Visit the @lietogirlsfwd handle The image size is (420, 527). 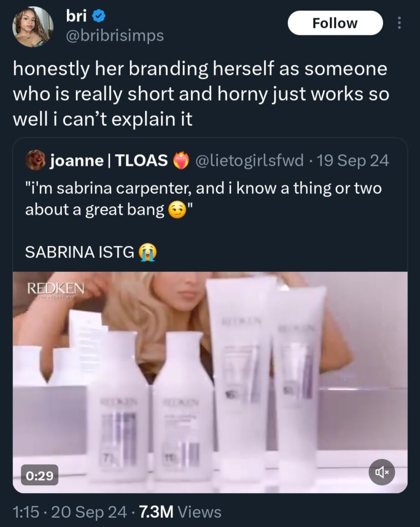tap(251, 161)
